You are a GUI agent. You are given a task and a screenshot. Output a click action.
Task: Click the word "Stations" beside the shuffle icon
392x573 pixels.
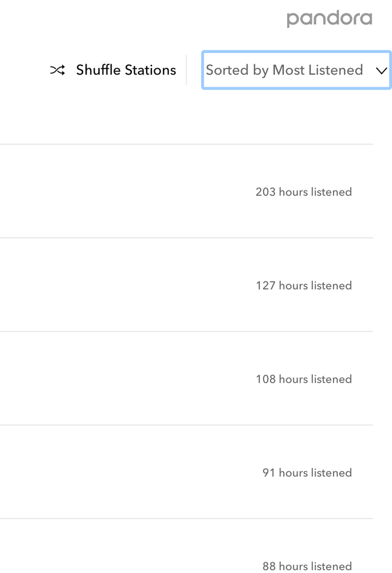tap(151, 71)
